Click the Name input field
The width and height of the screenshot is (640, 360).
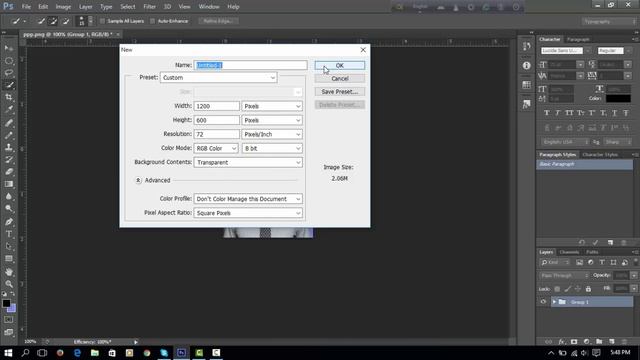tap(250, 65)
